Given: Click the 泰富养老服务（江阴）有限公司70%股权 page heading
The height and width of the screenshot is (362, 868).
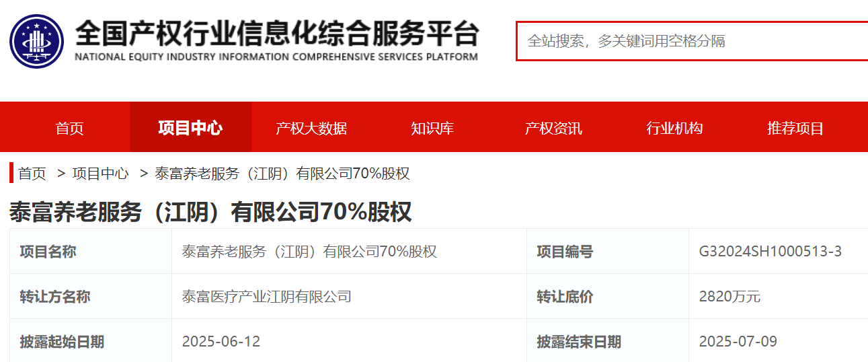Looking at the screenshot, I should pyautogui.click(x=210, y=212).
